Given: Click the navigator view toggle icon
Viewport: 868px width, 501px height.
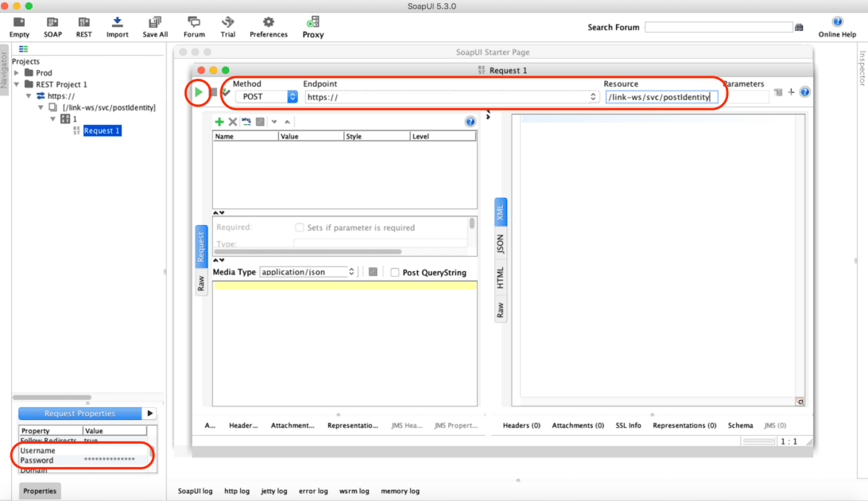Looking at the screenshot, I should pyautogui.click(x=23, y=49).
